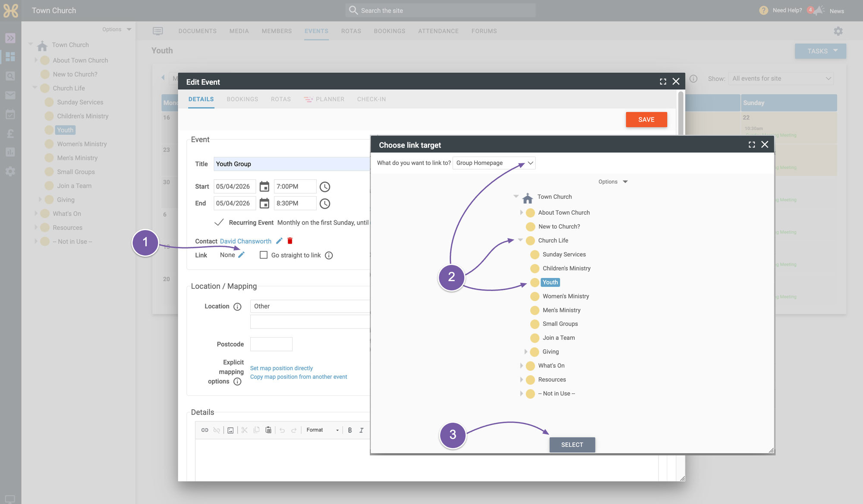This screenshot has width=863, height=504.
Task: Click the SELECT button
Action: coord(572,445)
